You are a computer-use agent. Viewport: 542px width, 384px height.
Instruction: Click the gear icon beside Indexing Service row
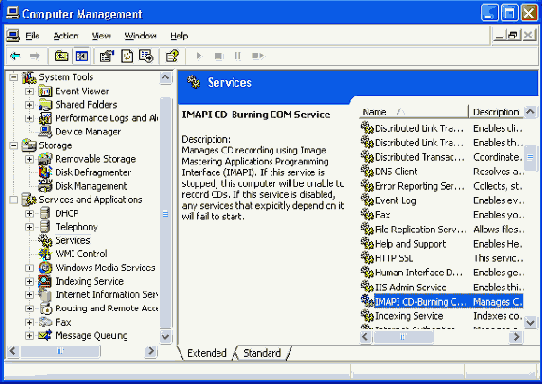point(367,316)
